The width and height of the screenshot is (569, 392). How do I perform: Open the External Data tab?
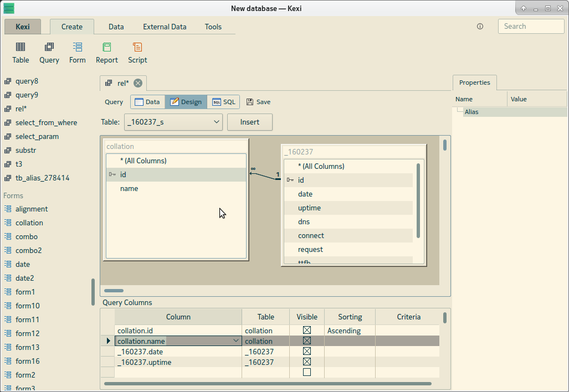click(165, 27)
